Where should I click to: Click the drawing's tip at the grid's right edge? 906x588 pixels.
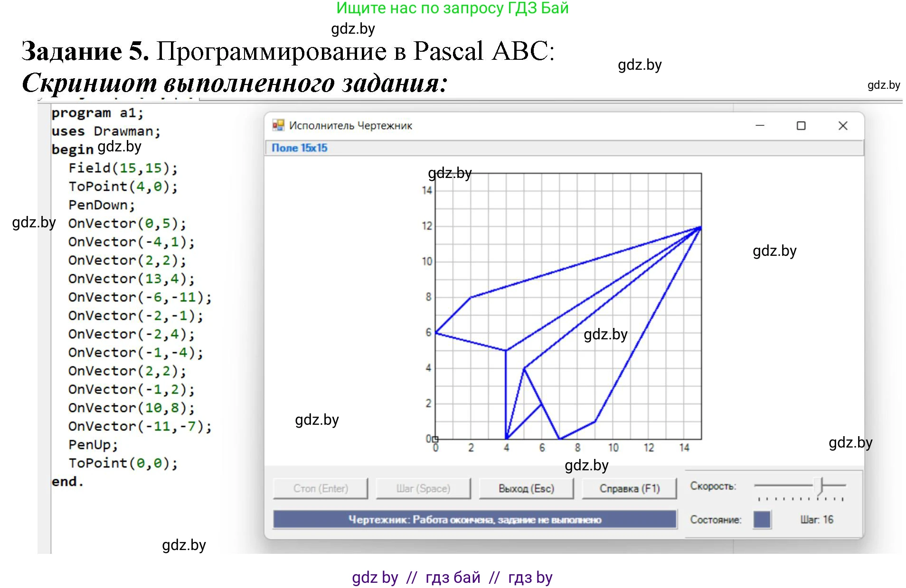coord(700,228)
